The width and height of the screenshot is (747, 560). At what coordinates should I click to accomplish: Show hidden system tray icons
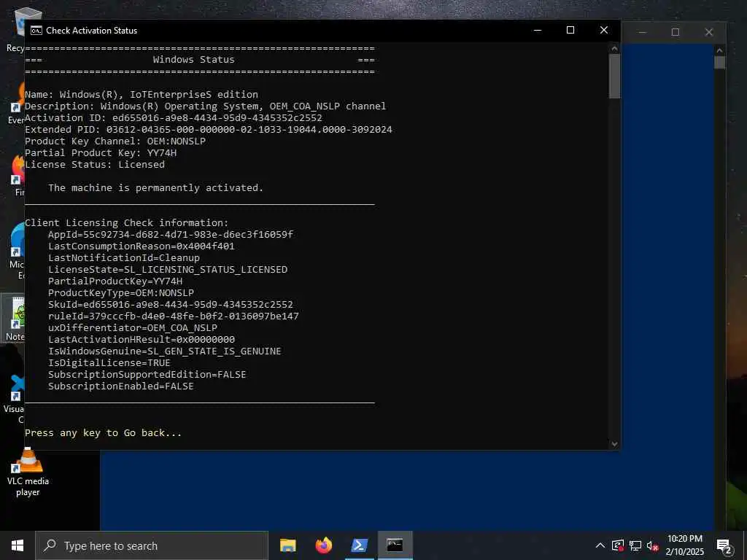(x=600, y=545)
